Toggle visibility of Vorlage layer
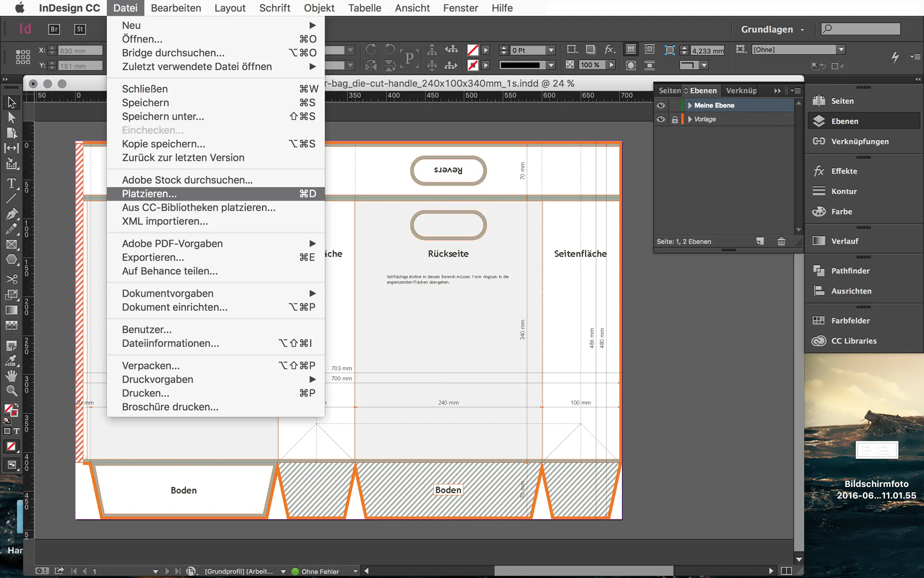Image resolution: width=924 pixels, height=578 pixels. pos(661,119)
